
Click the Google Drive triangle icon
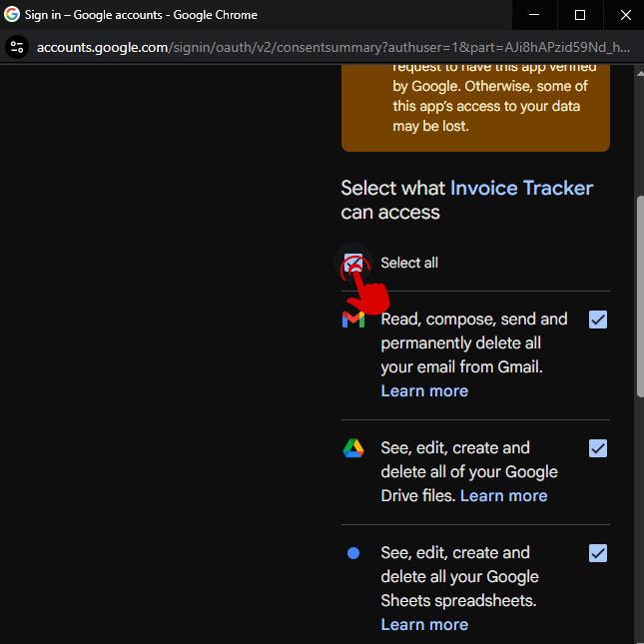(x=353, y=448)
